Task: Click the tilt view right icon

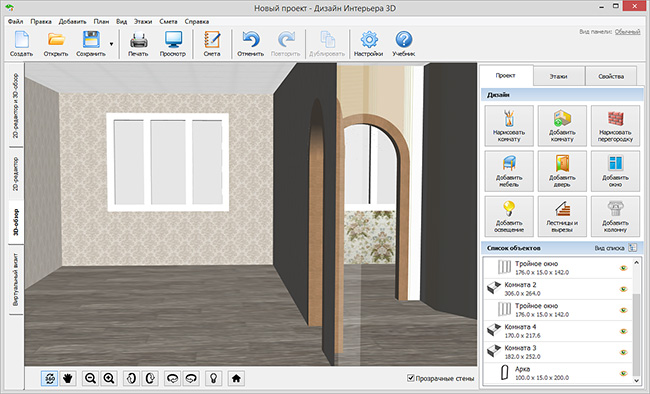Action: tap(150, 378)
